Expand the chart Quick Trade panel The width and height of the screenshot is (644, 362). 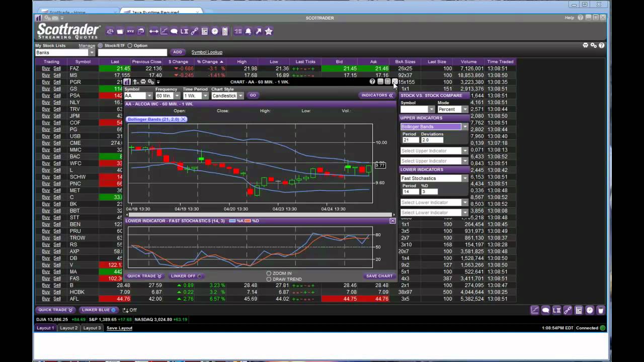click(x=144, y=276)
